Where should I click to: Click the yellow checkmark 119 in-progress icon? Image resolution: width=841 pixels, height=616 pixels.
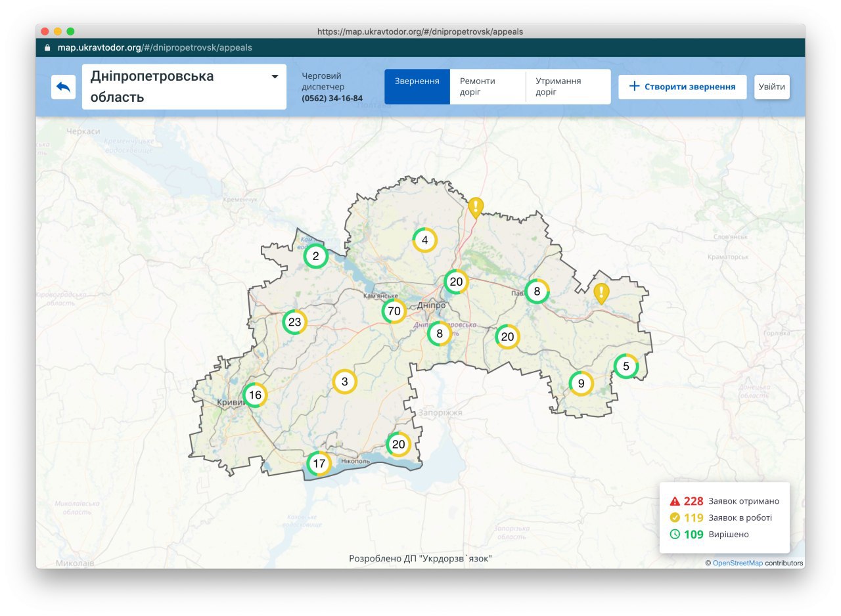pos(674,517)
